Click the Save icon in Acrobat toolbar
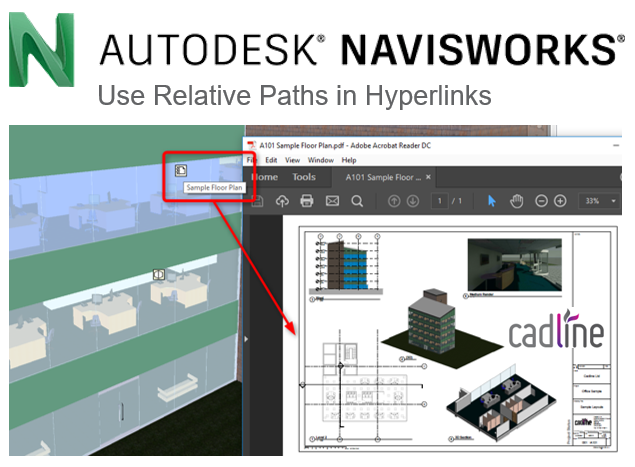The image size is (635, 467). (x=258, y=201)
